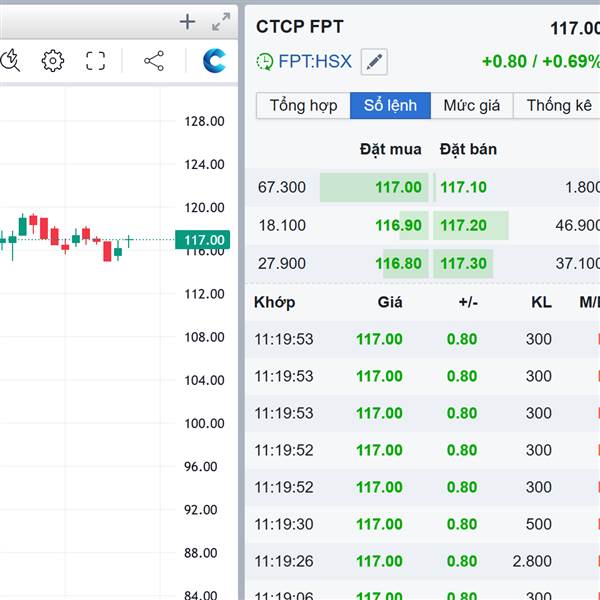Viewport: 600px width, 600px height.
Task: Click the Giá column header
Action: [x=390, y=302]
